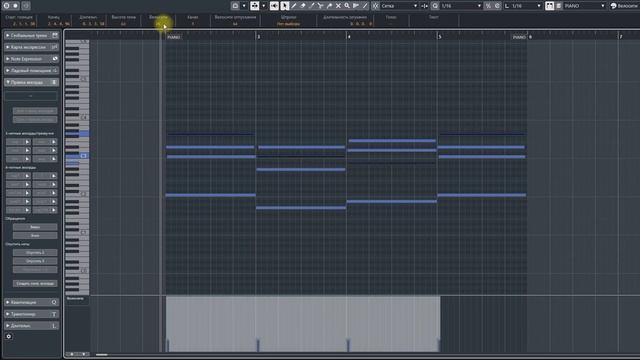Toggle highlighted part borders icon left of PIANO

point(549,6)
